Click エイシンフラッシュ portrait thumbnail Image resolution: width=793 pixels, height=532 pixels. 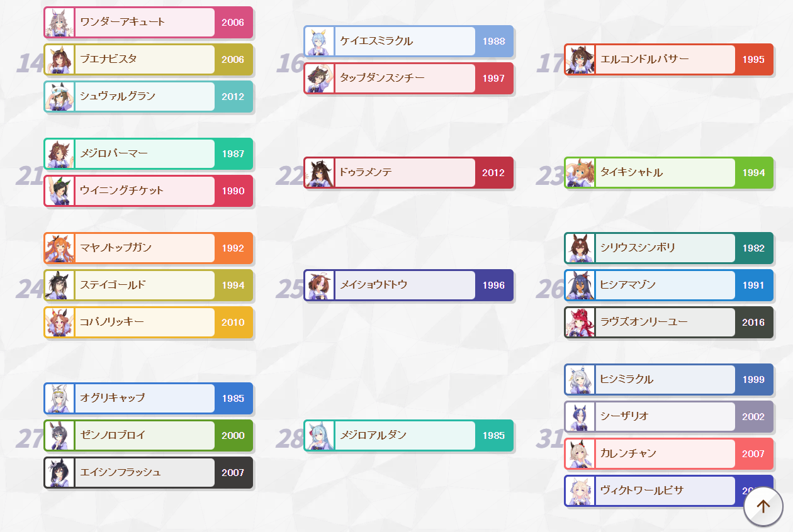[60, 473]
